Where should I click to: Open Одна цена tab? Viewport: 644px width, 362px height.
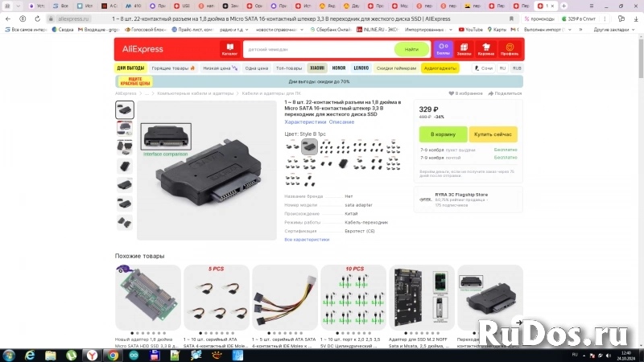[257, 68]
